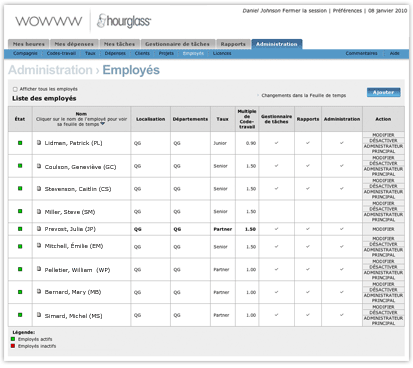Click the Localisation column header
The image size is (413, 368).
pyautogui.click(x=150, y=119)
